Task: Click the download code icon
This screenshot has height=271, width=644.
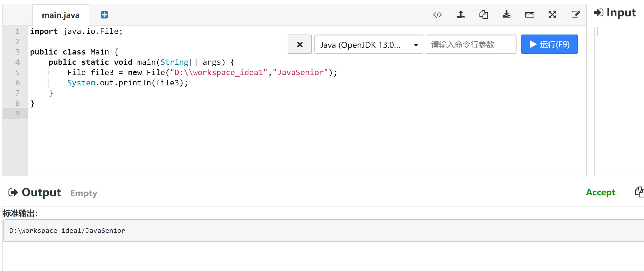Action: [x=507, y=15]
